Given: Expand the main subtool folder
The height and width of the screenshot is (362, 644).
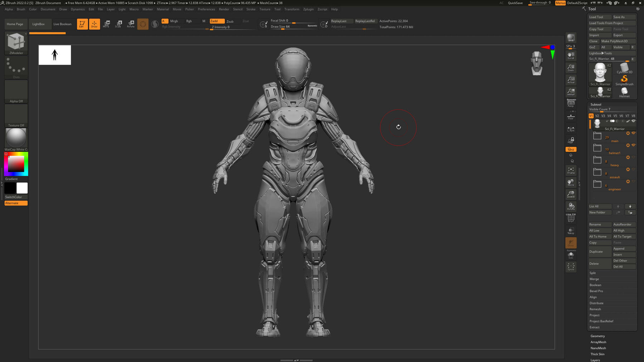Looking at the screenshot, I should tap(597, 136).
